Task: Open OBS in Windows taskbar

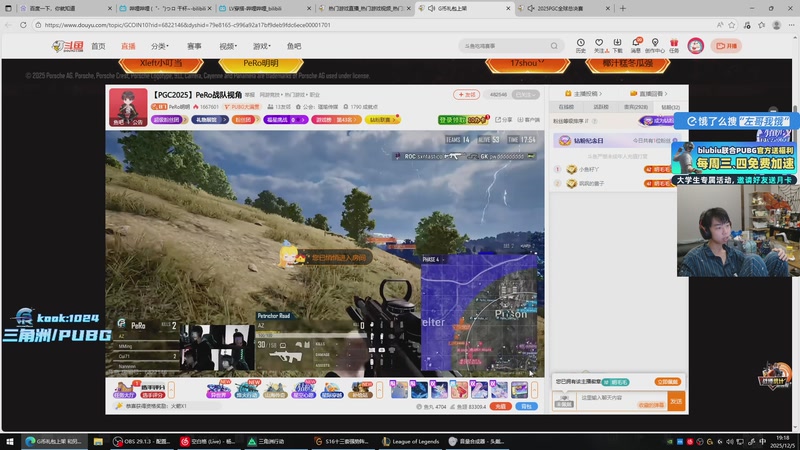Action: tap(141, 441)
